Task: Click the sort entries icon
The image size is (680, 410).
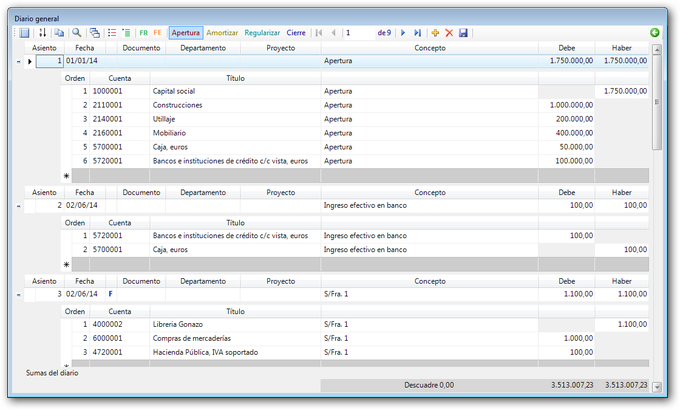Action: pyautogui.click(x=42, y=33)
